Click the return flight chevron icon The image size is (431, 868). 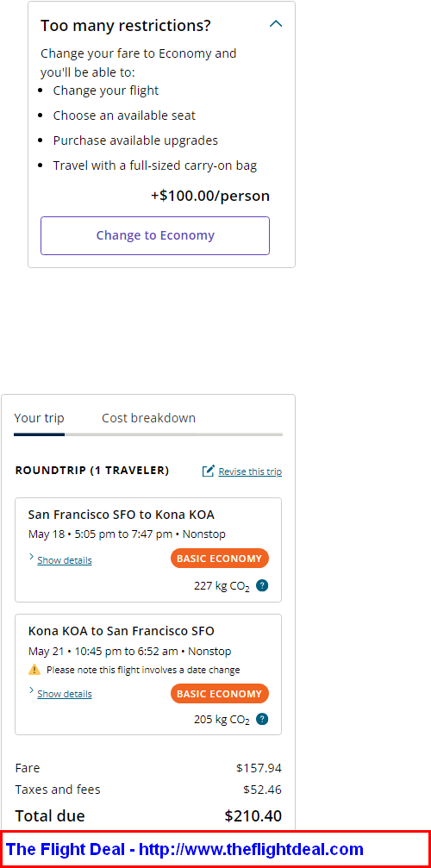click(x=31, y=690)
